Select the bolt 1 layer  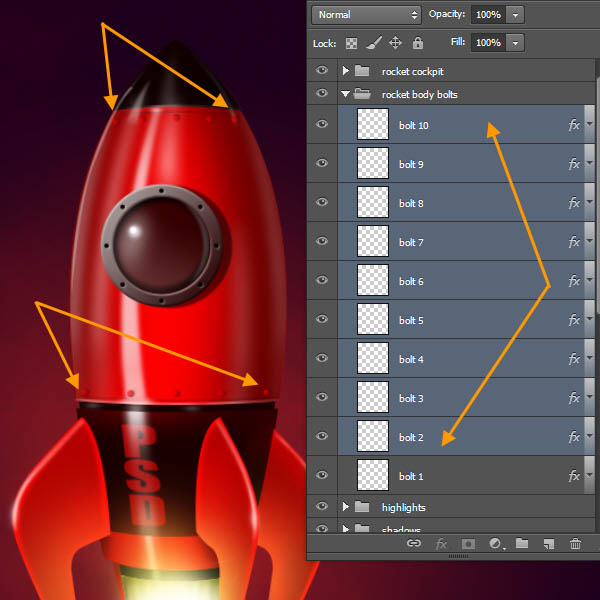click(x=450, y=476)
